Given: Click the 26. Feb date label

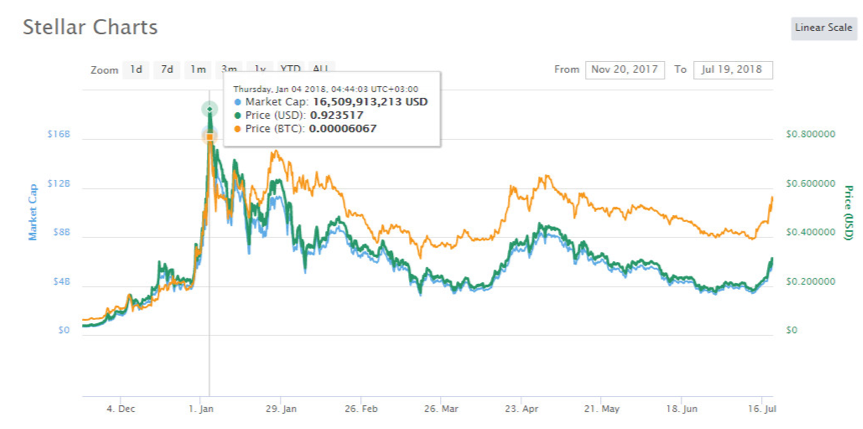Looking at the screenshot, I should pos(361,409).
